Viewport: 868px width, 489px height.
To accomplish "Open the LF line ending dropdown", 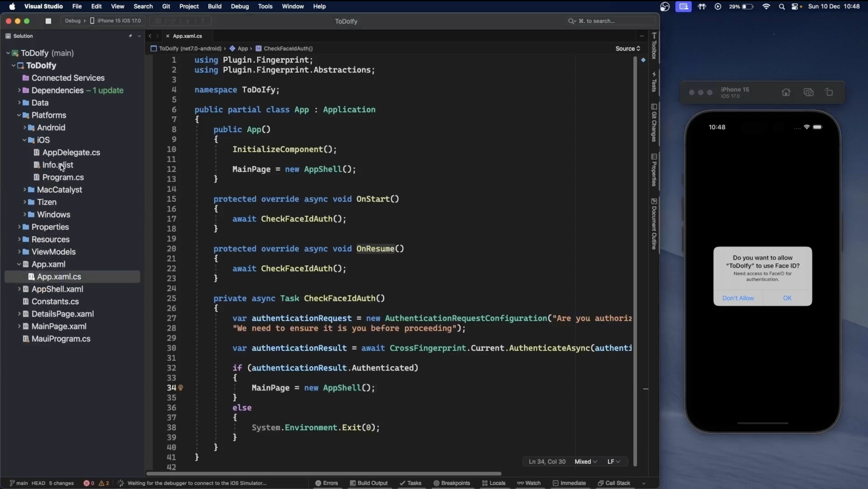I will (614, 461).
